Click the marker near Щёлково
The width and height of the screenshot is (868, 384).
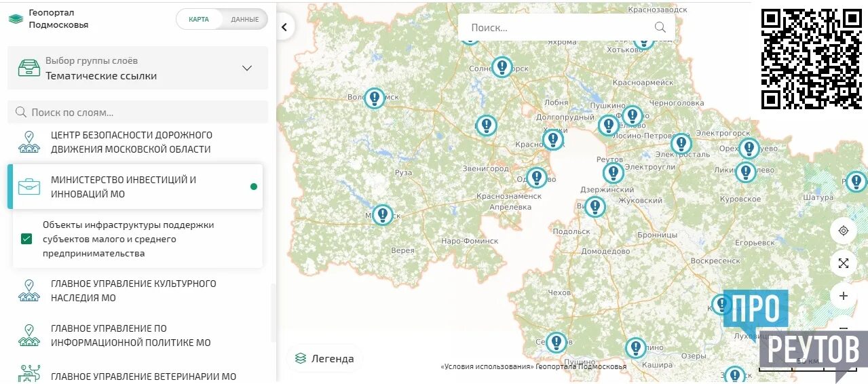tap(633, 116)
